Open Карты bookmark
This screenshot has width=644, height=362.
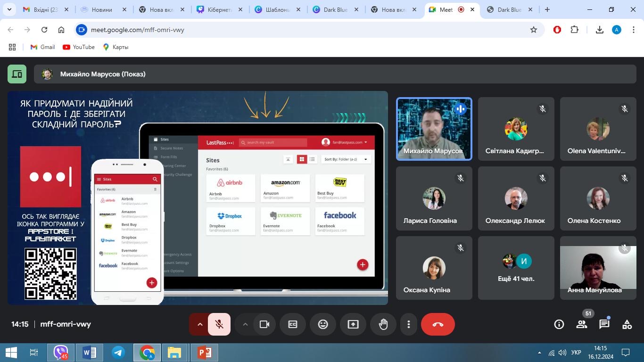pos(116,47)
